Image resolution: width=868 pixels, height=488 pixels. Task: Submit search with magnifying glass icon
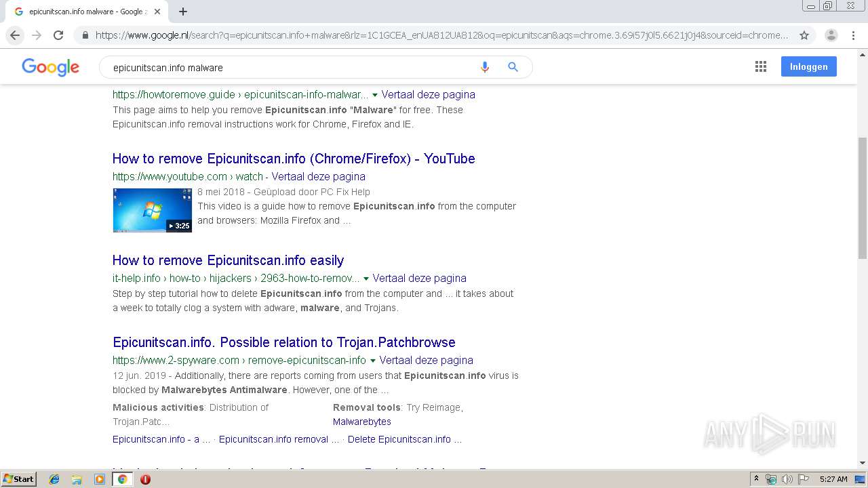513,67
